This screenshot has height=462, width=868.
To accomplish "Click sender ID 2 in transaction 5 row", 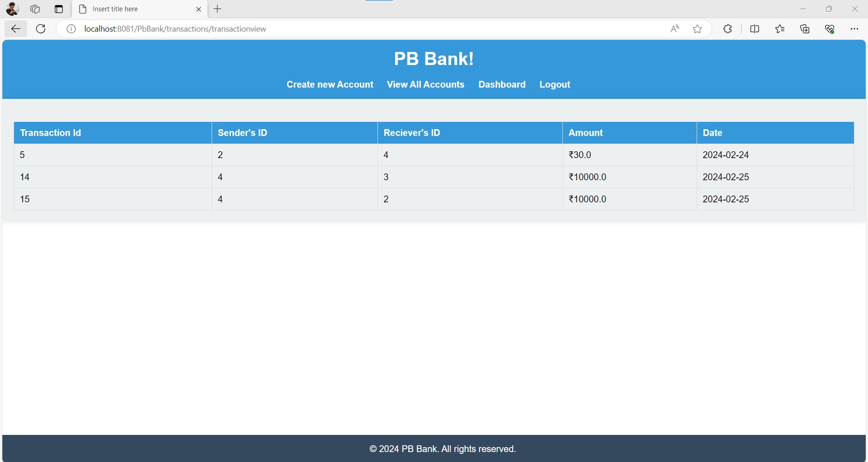I will point(295,155).
